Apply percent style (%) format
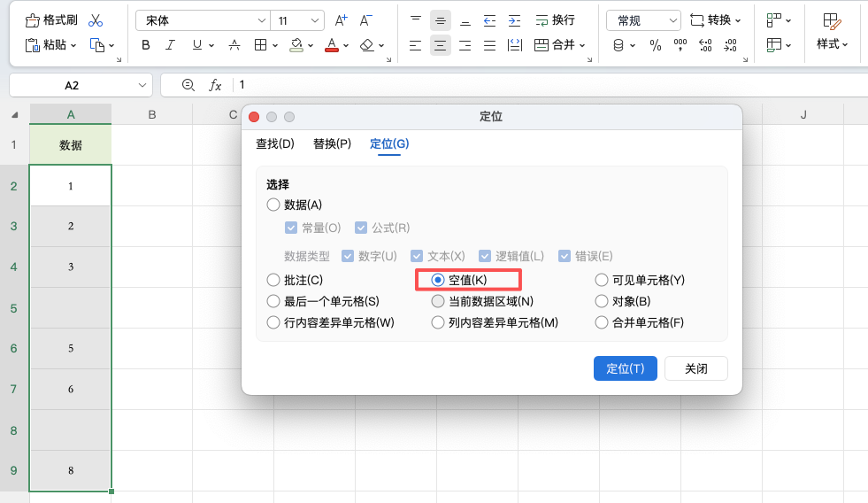The width and height of the screenshot is (868, 503). [656, 45]
